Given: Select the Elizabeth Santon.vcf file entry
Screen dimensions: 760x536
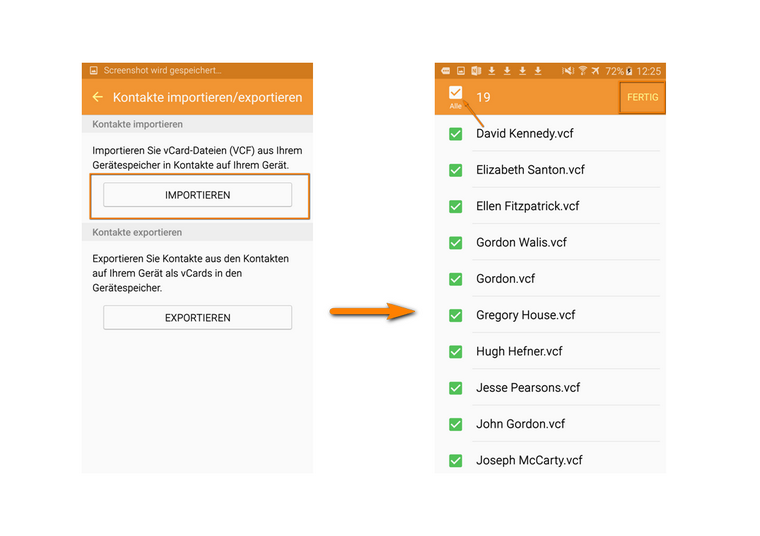Looking at the screenshot, I should (x=530, y=170).
